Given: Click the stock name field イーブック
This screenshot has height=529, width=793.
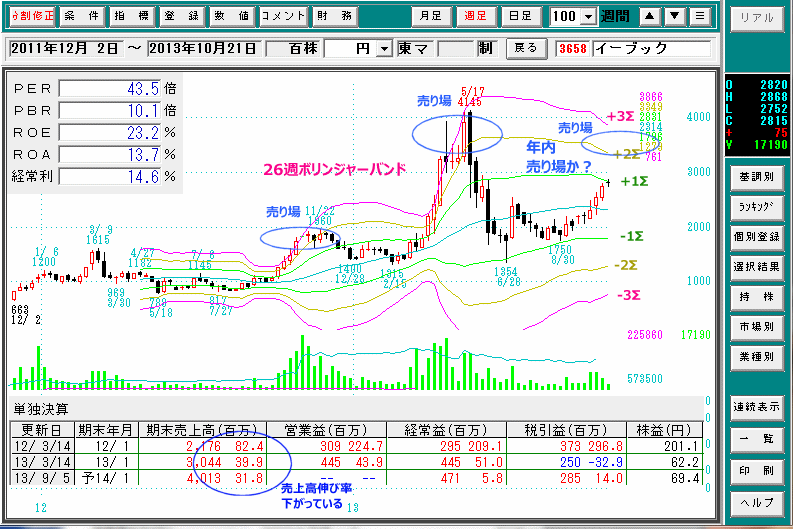Looking at the screenshot, I should [x=652, y=49].
